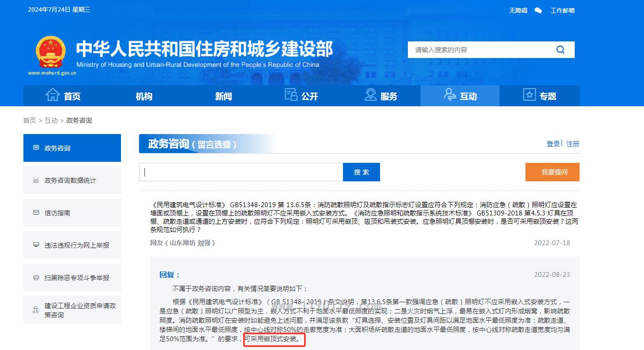Image resolution: width=644 pixels, height=350 pixels.
Task: Click the star icon beside 专题
Action: 529,95
